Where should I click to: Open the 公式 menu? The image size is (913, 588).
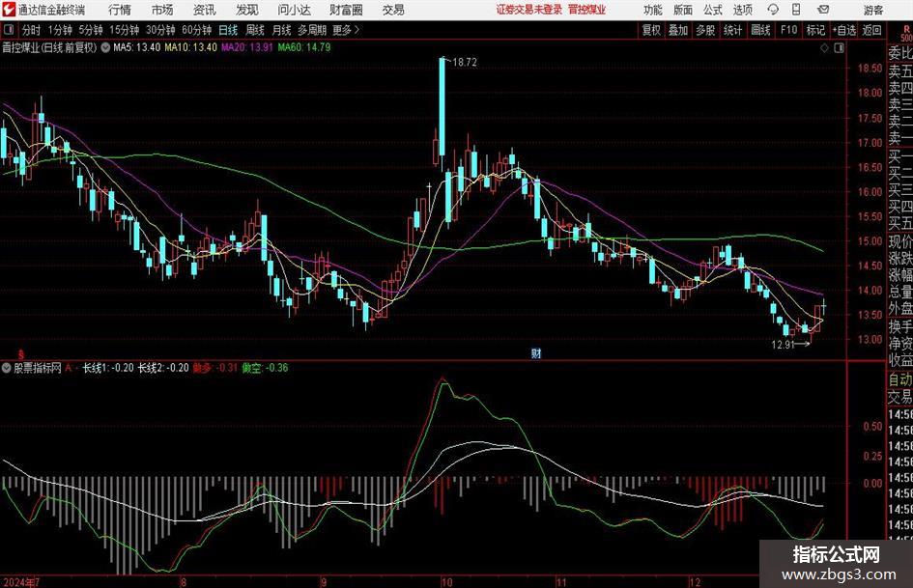(713, 10)
